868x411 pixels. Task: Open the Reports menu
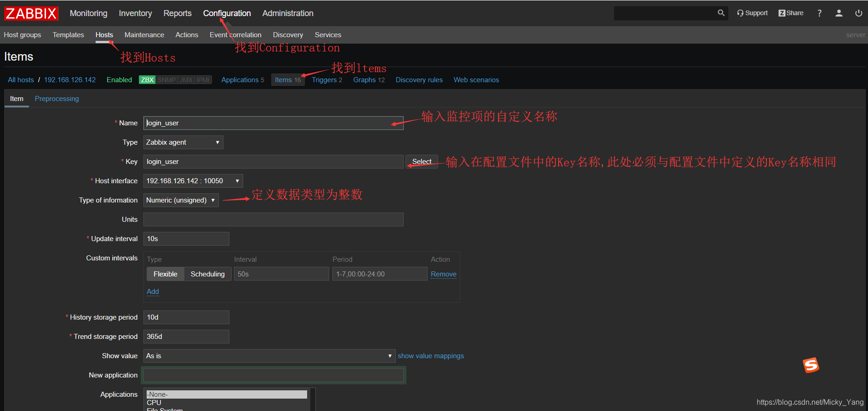pyautogui.click(x=177, y=13)
